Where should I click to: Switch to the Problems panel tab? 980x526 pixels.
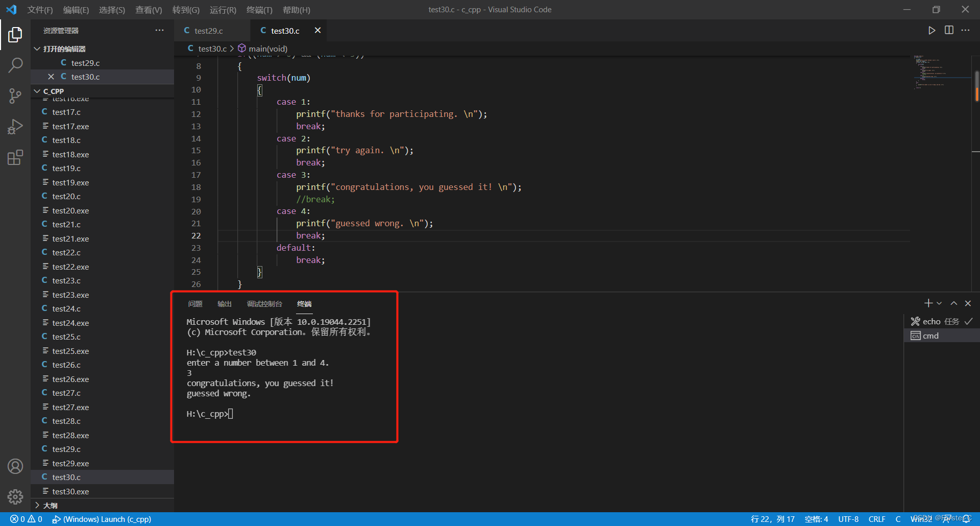pyautogui.click(x=195, y=304)
